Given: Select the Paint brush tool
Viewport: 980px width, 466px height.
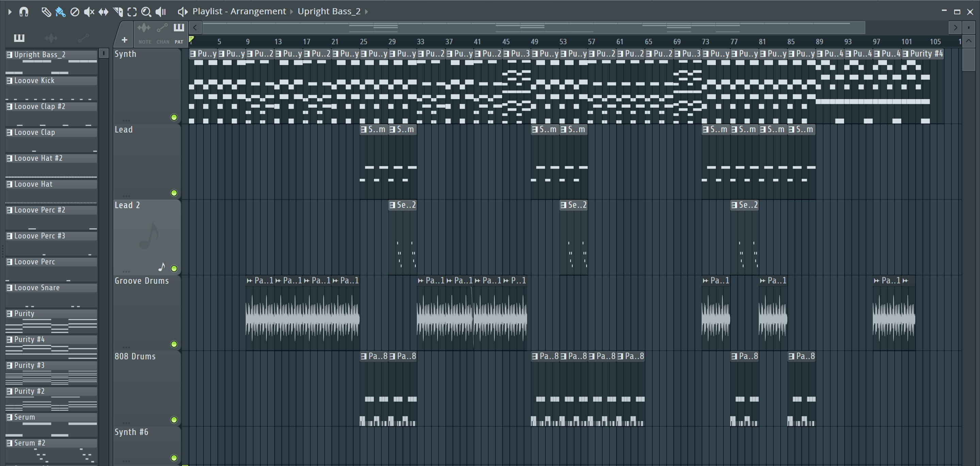Looking at the screenshot, I should point(60,12).
